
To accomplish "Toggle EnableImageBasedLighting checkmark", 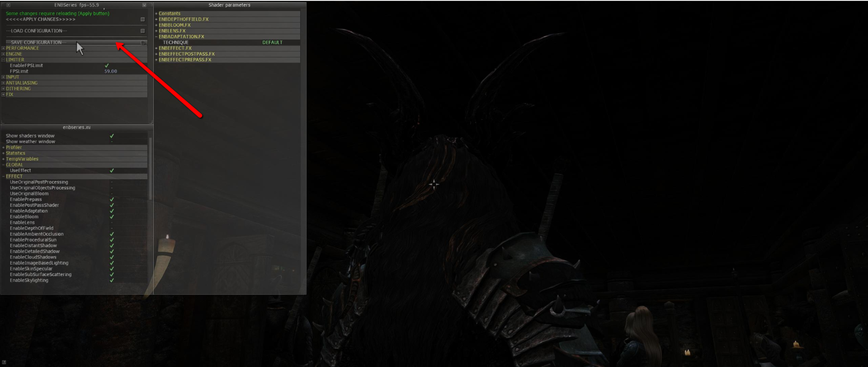I will tap(112, 263).
